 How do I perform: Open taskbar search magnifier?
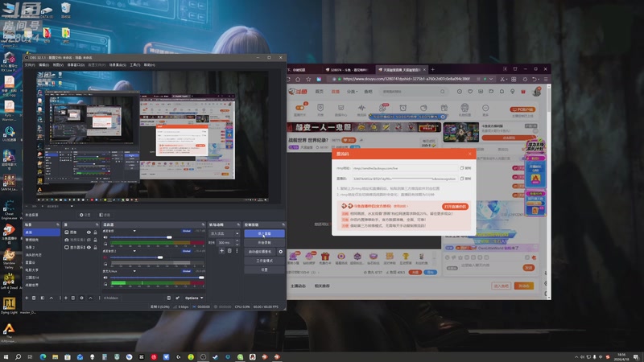coord(18,357)
